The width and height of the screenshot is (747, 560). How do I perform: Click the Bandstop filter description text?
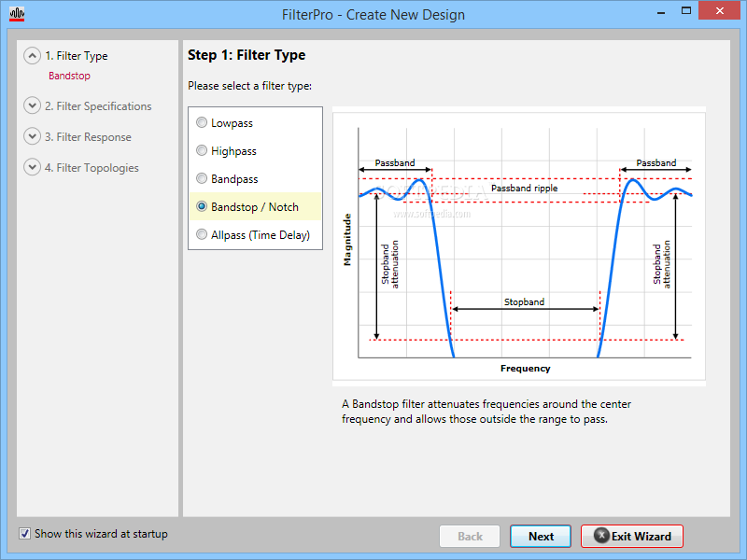click(486, 412)
